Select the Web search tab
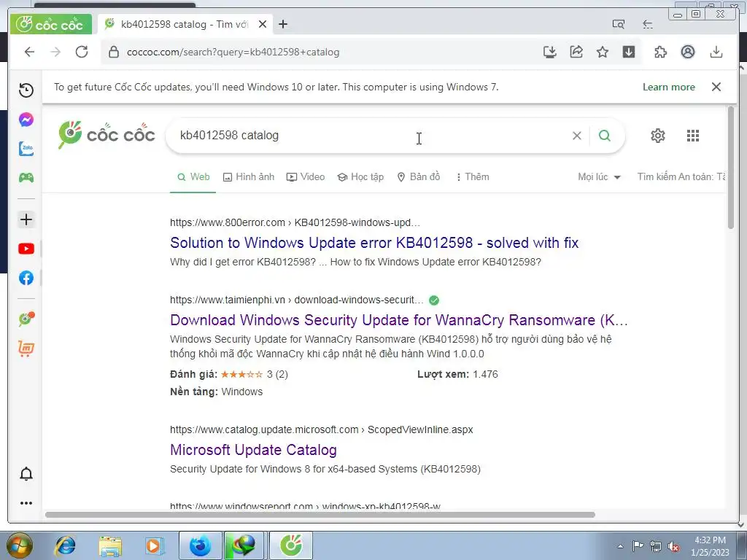This screenshot has height=560, width=747. 193,177
